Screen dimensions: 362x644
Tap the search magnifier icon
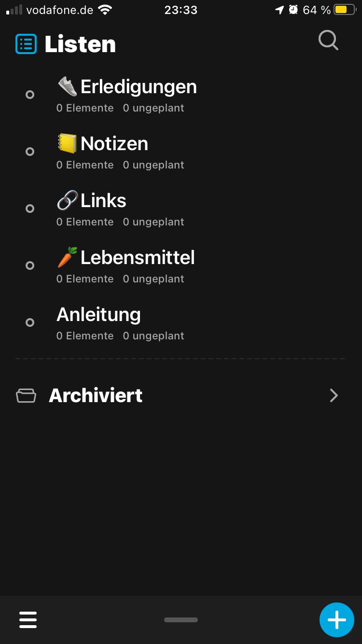[328, 41]
